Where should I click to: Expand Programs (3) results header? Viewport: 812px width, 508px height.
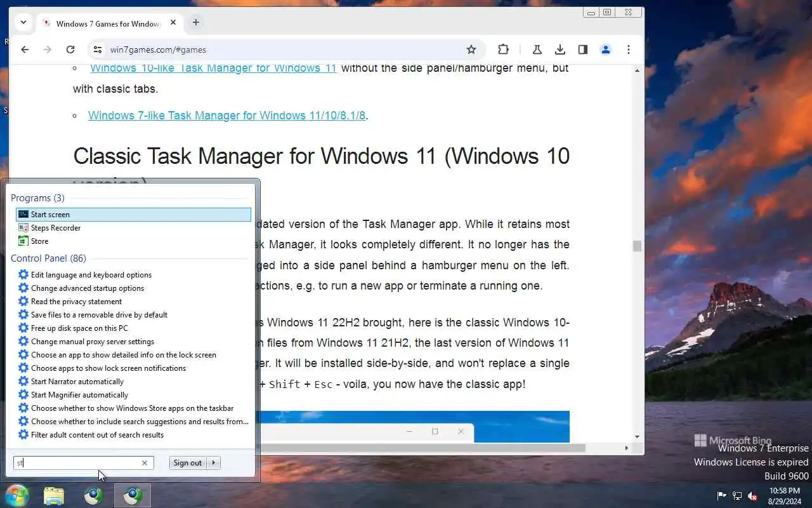pos(37,198)
